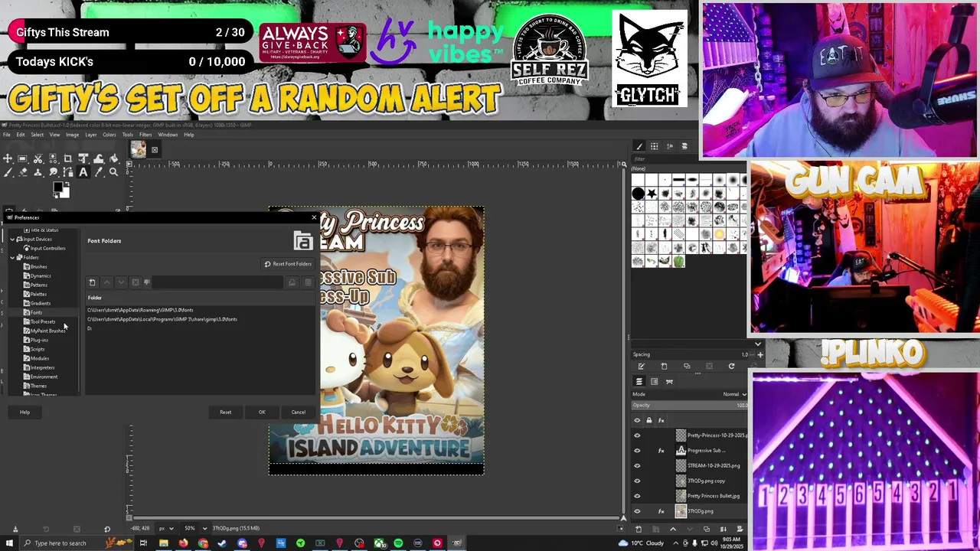Screen dimensions: 980x551
Task: Click Help in Preferences dialog
Action: [x=24, y=412]
